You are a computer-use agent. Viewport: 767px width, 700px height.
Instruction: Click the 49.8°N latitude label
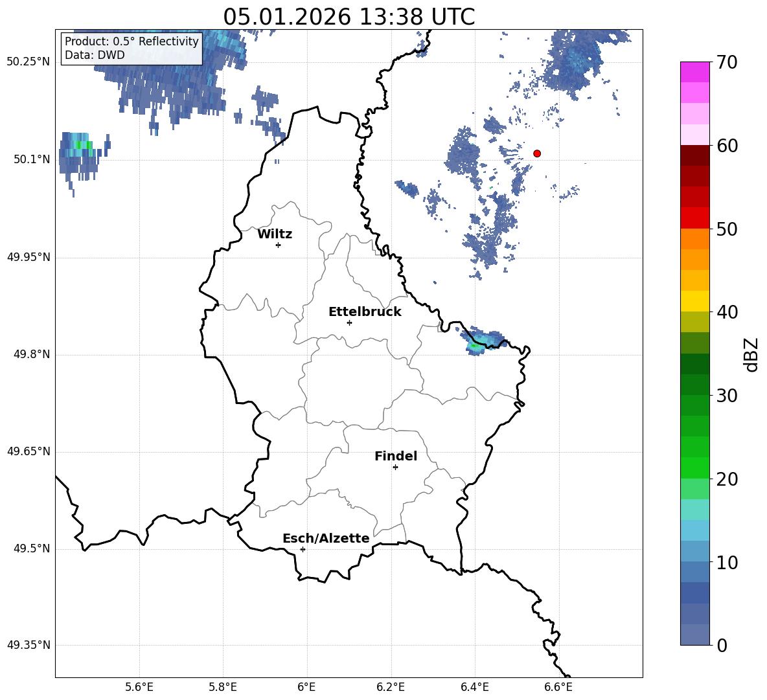(32, 354)
